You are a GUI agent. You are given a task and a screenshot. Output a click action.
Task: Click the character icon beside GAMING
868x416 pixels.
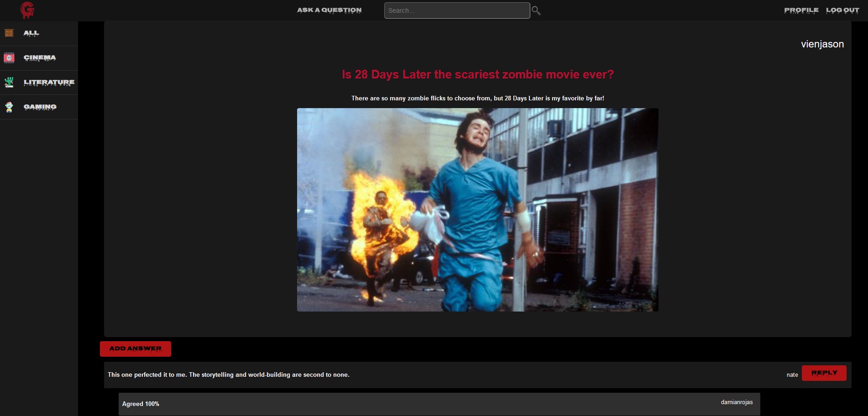point(9,107)
